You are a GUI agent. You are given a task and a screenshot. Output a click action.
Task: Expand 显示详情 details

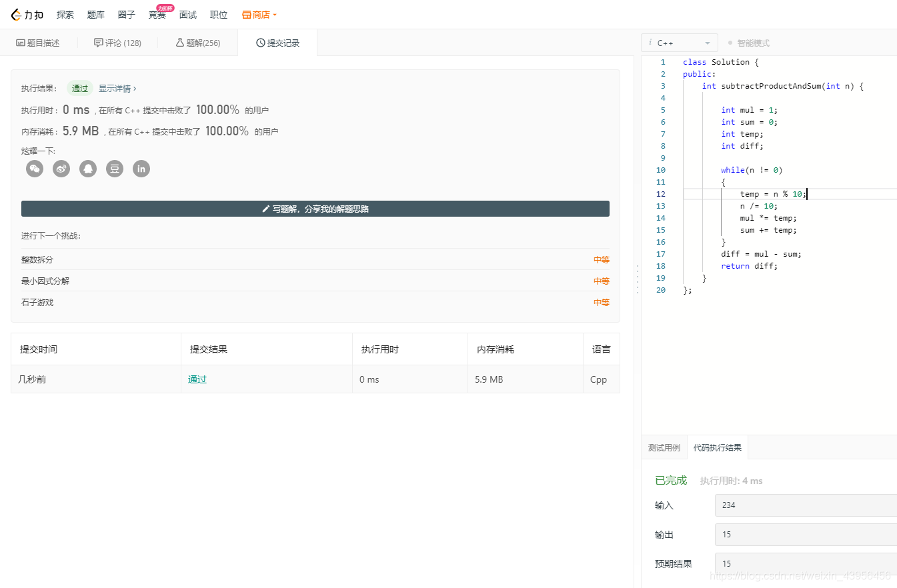click(117, 88)
